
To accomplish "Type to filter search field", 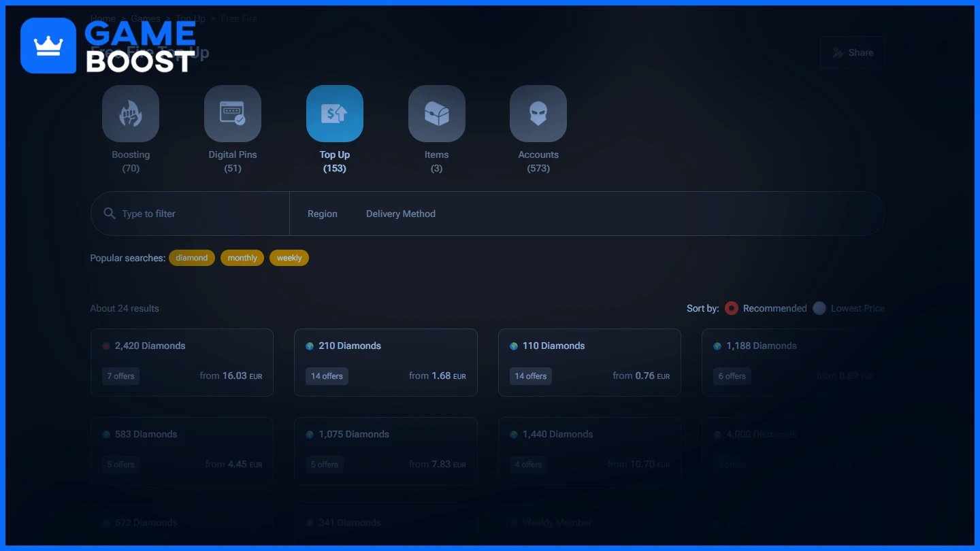I will click(191, 214).
